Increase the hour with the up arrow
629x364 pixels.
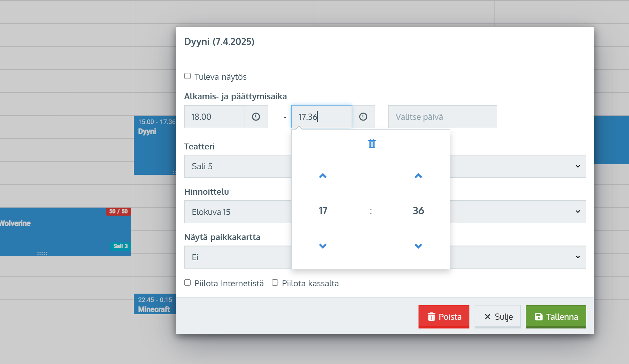click(323, 176)
